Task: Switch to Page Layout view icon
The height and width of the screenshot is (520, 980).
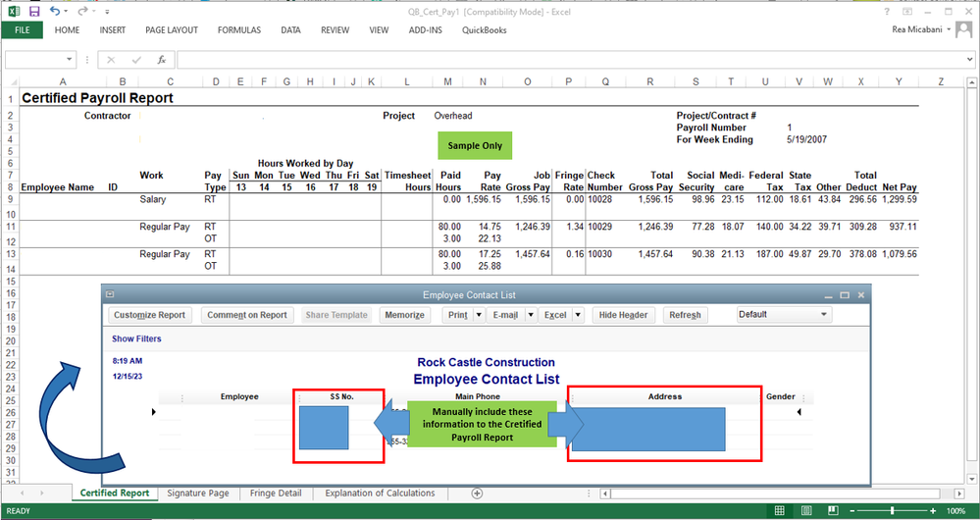Action: click(x=806, y=510)
